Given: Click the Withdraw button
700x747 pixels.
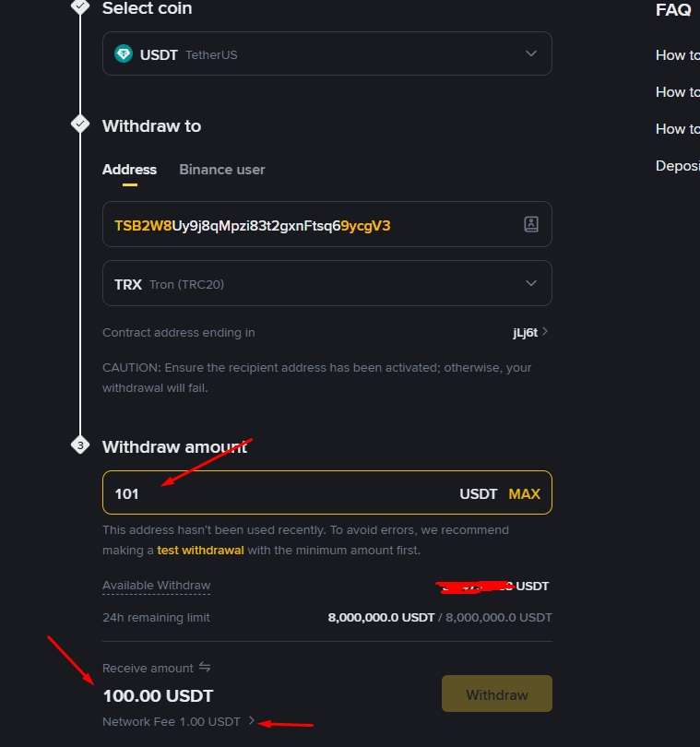Looking at the screenshot, I should (x=496, y=693).
